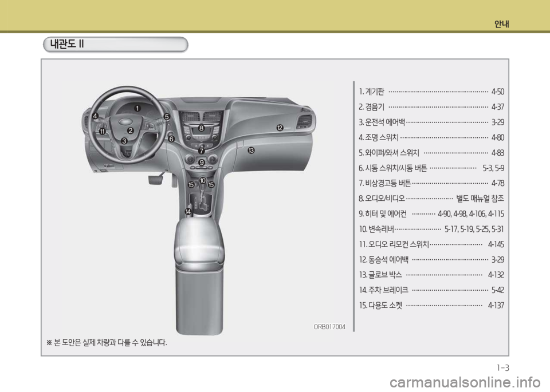Click callout number 7 on the hazard button
The width and height of the screenshot is (550, 392).
(x=201, y=151)
